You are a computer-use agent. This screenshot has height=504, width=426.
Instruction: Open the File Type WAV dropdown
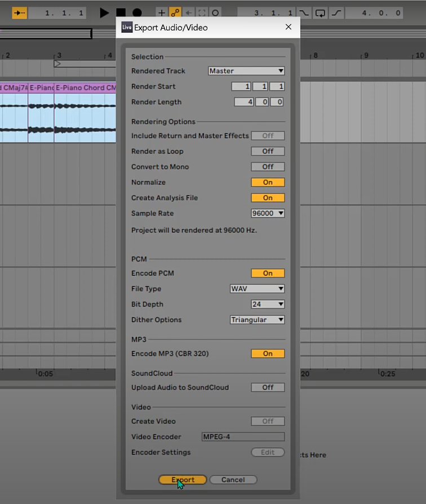pyautogui.click(x=257, y=289)
